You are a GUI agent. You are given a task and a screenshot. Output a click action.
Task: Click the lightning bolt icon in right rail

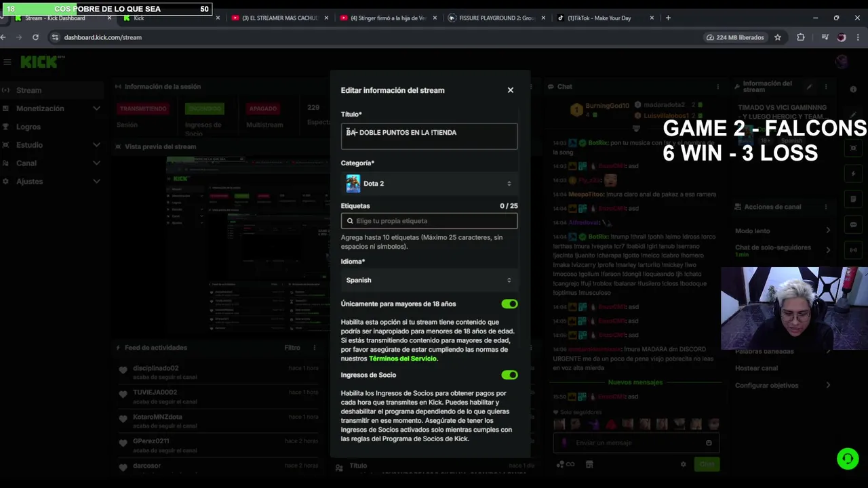pos(853,174)
